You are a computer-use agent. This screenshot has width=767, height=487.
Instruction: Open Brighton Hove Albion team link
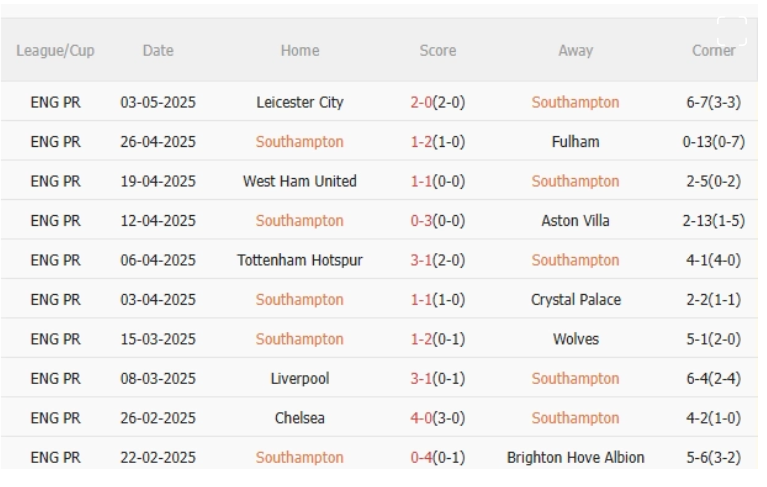575,458
